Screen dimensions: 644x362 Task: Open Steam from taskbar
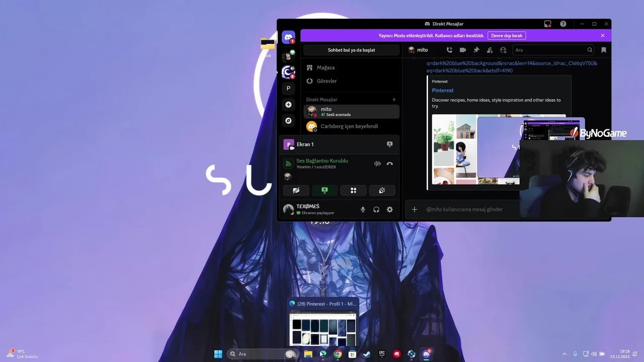[x=367, y=354]
